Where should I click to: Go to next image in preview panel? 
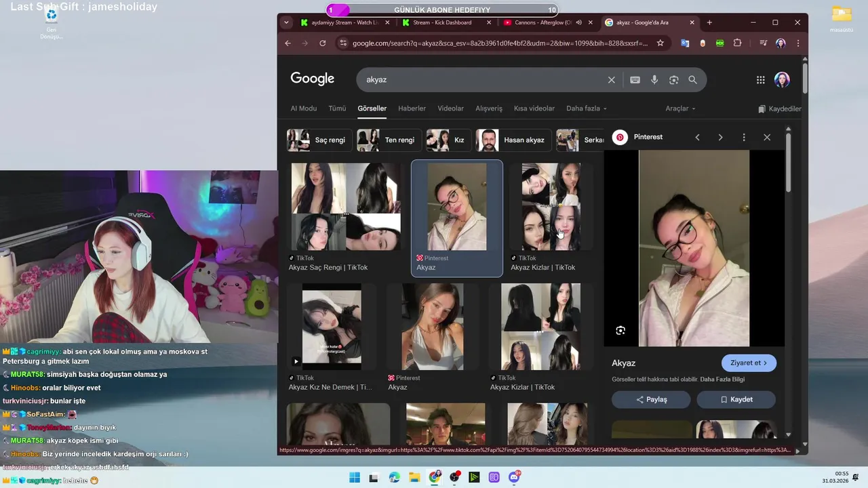point(720,138)
